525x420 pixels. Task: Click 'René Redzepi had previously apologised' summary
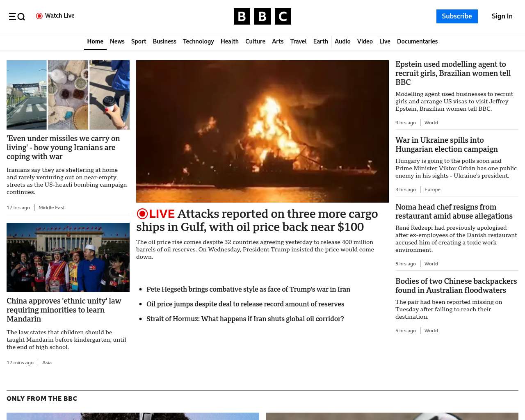click(x=456, y=239)
